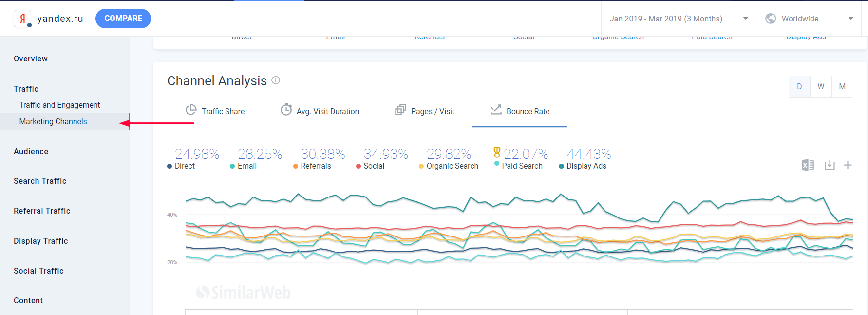868x315 pixels.
Task: Expand the Display Traffic sidebar section
Action: tap(41, 241)
